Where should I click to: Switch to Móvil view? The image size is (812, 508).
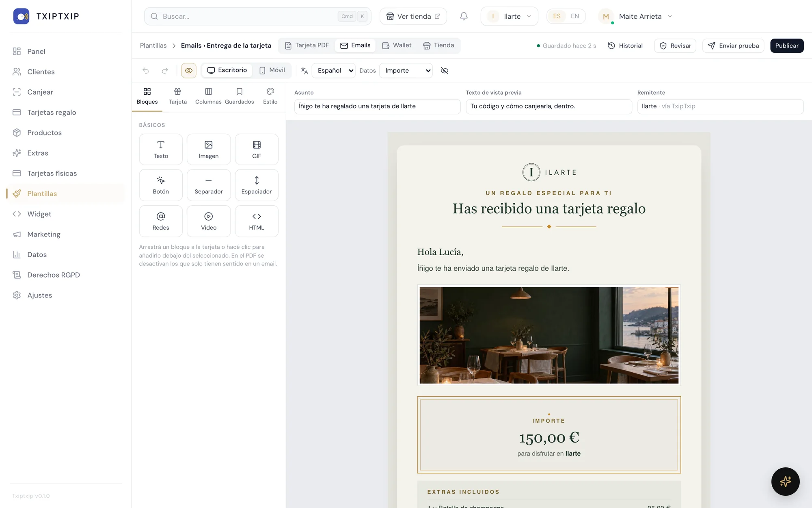tap(272, 70)
